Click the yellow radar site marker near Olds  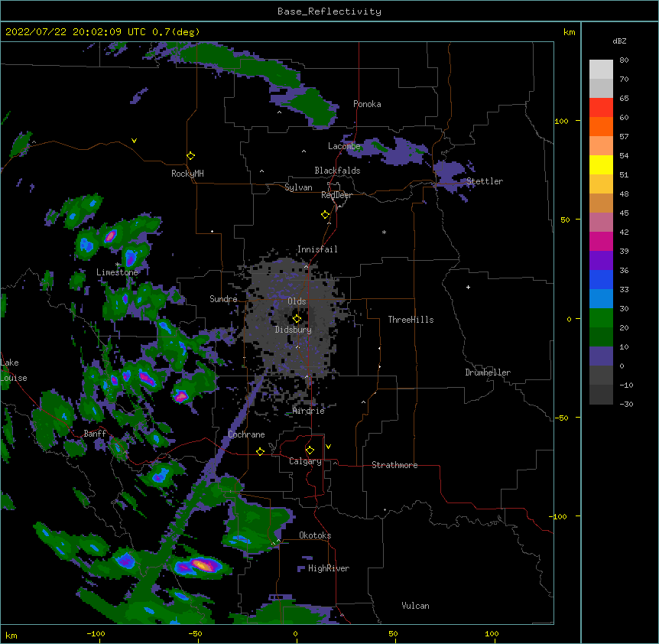297,319
